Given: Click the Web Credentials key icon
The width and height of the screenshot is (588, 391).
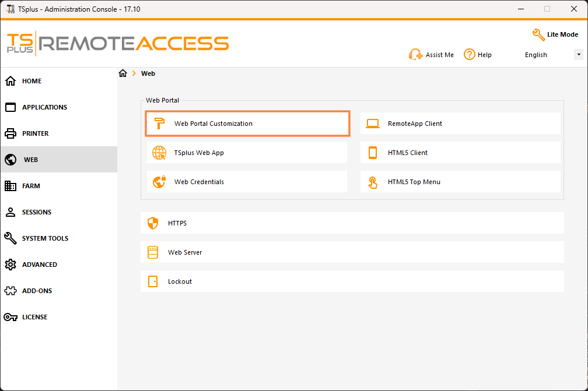Looking at the screenshot, I should point(159,181).
